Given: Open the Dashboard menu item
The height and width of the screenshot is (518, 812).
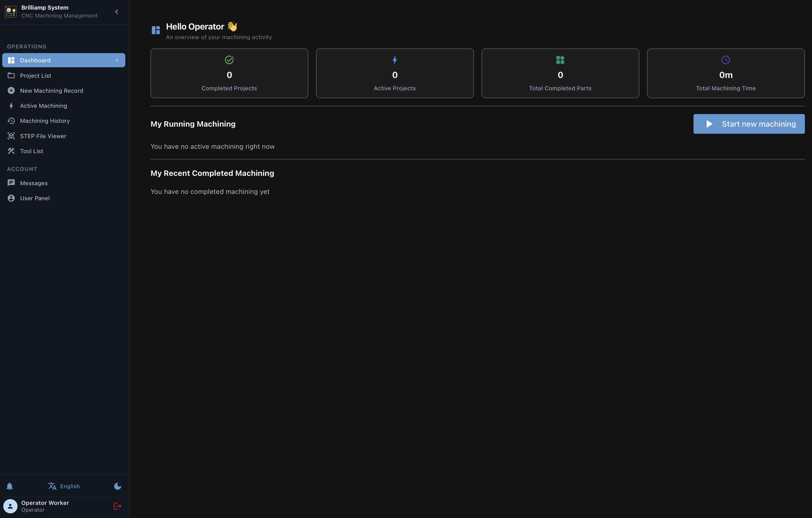Looking at the screenshot, I should [64, 60].
